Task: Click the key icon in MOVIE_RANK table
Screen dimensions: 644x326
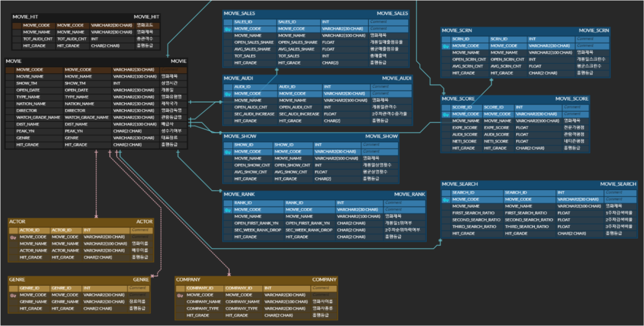Action: point(228,210)
